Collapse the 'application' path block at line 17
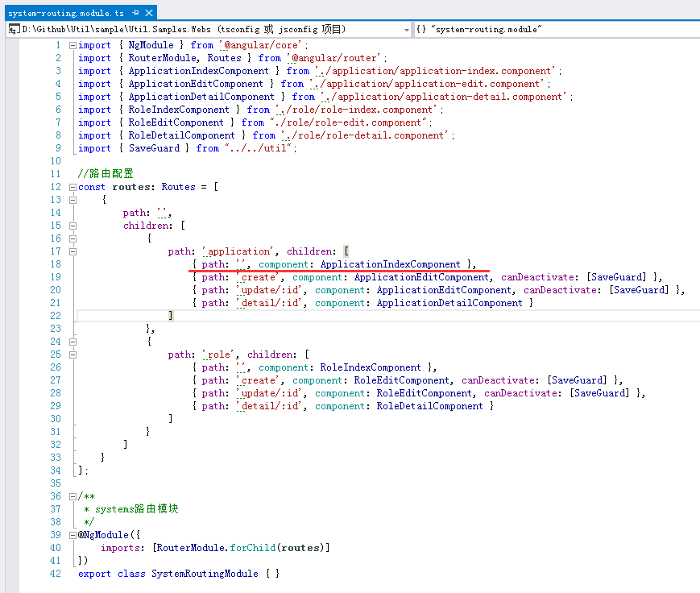The height and width of the screenshot is (593, 700). coord(73,251)
